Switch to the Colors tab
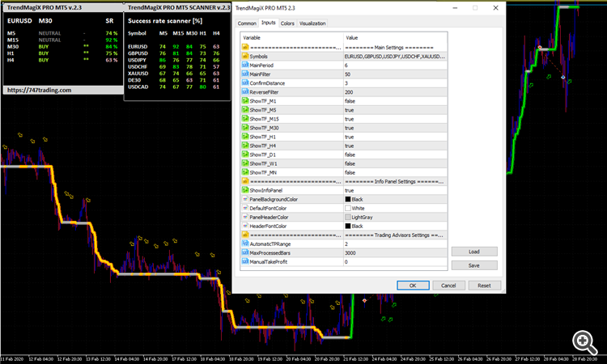 287,23
